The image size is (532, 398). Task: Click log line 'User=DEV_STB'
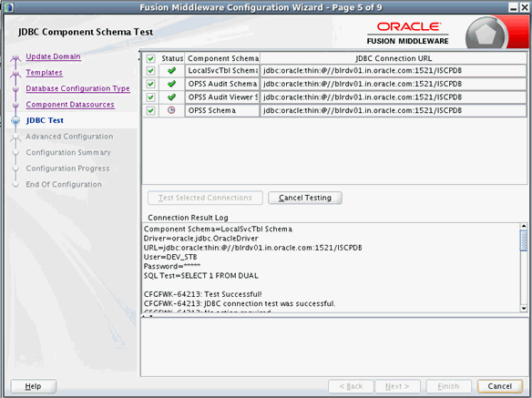coord(170,257)
